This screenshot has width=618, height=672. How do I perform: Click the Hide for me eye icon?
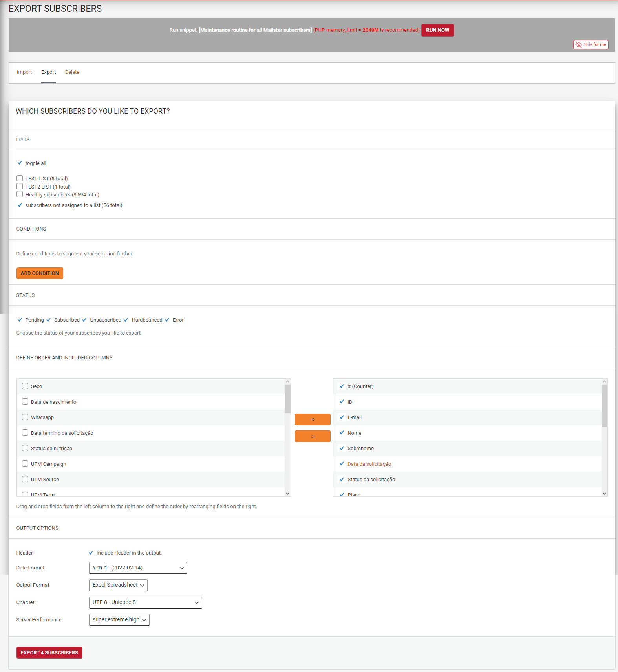pyautogui.click(x=578, y=45)
